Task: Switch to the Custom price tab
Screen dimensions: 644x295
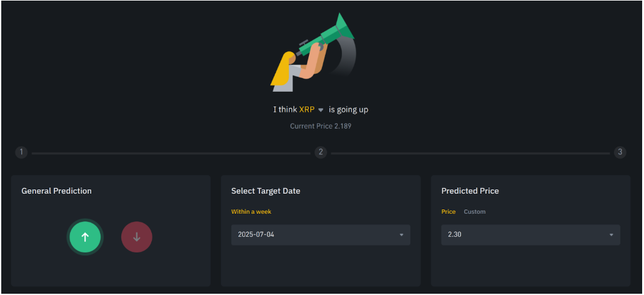Action: point(475,212)
